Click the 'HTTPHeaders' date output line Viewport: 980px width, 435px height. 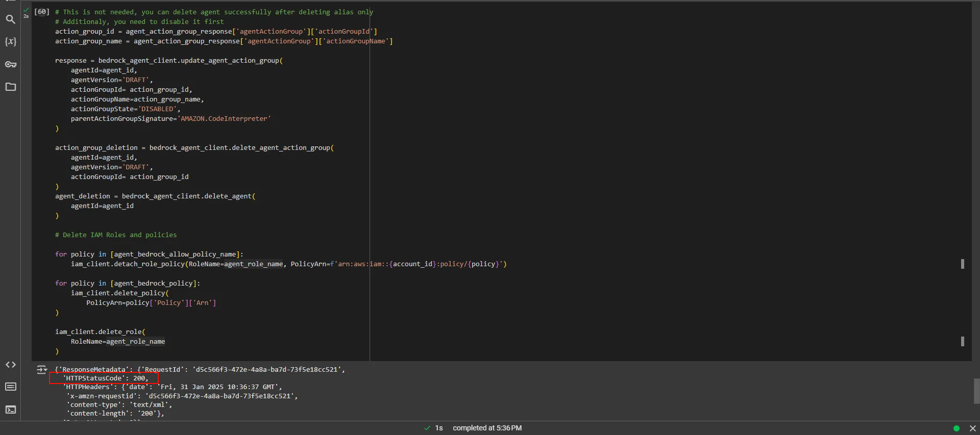pyautogui.click(x=173, y=387)
